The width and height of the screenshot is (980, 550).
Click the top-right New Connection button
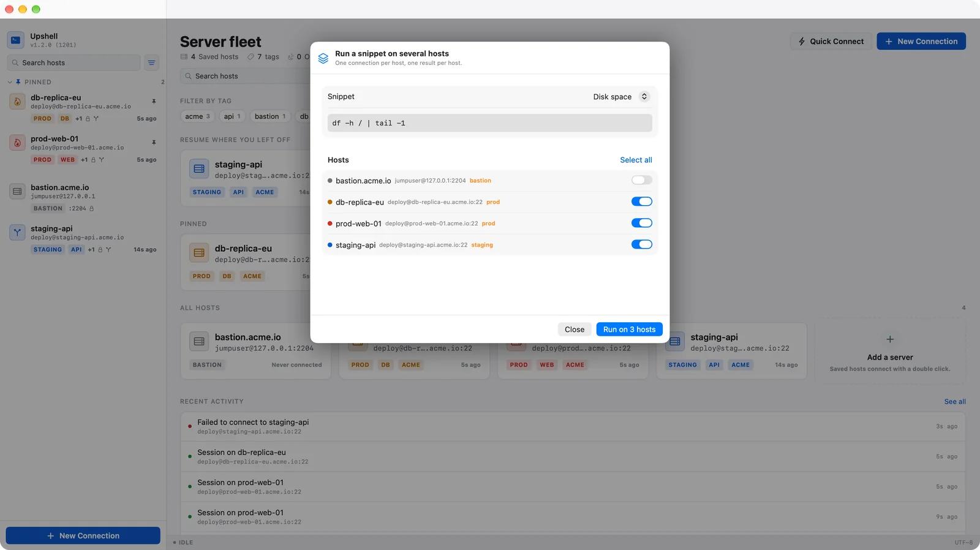921,41
